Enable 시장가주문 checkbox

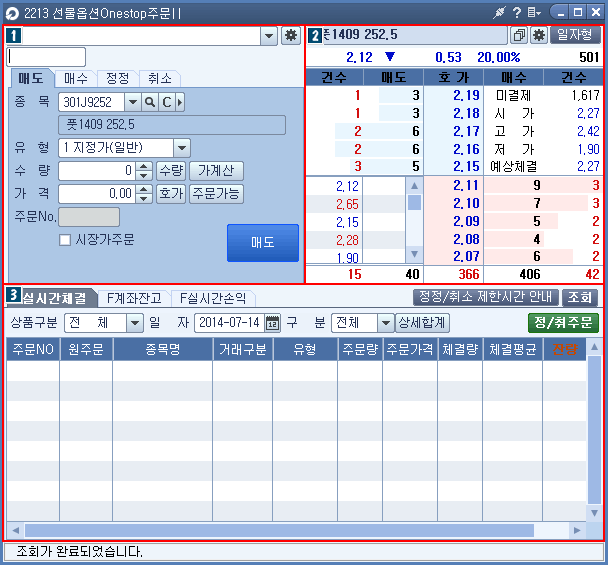pyautogui.click(x=65, y=240)
